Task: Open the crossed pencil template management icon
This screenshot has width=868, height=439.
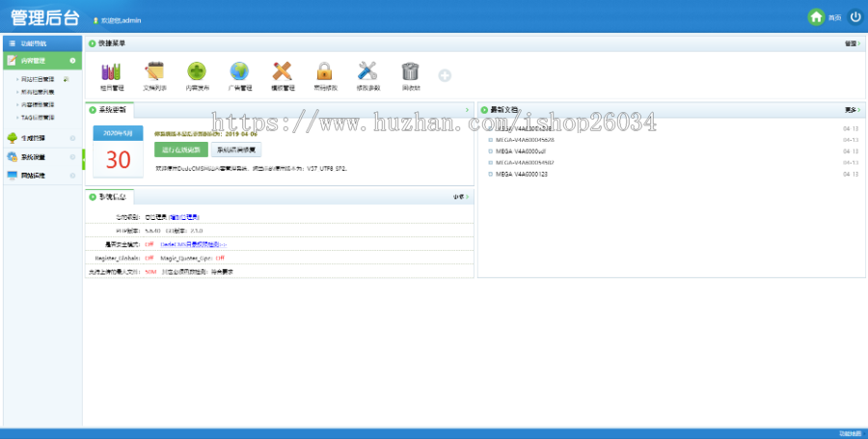Action: pos(283,71)
